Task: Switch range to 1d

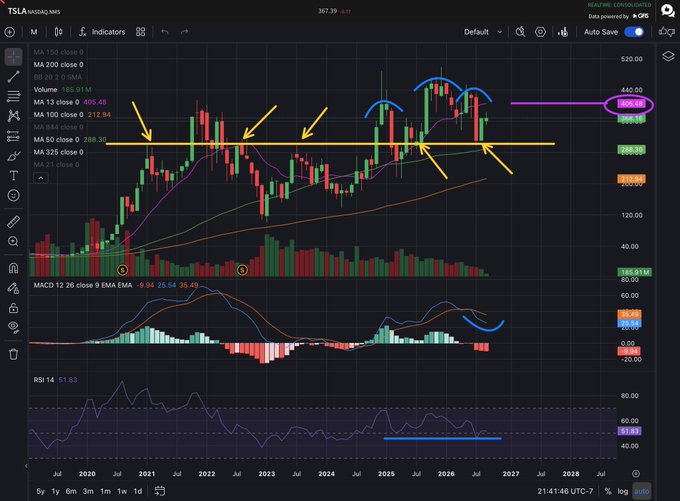Action: tap(137, 491)
